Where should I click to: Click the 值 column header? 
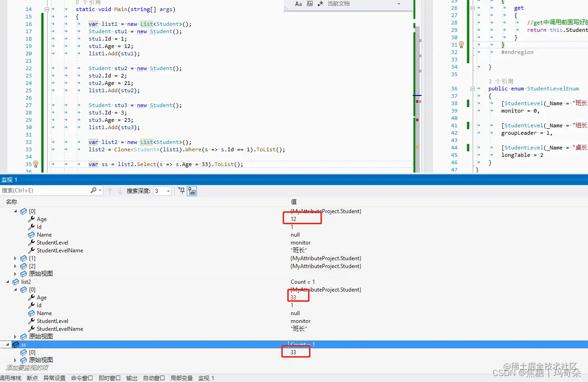[294, 202]
